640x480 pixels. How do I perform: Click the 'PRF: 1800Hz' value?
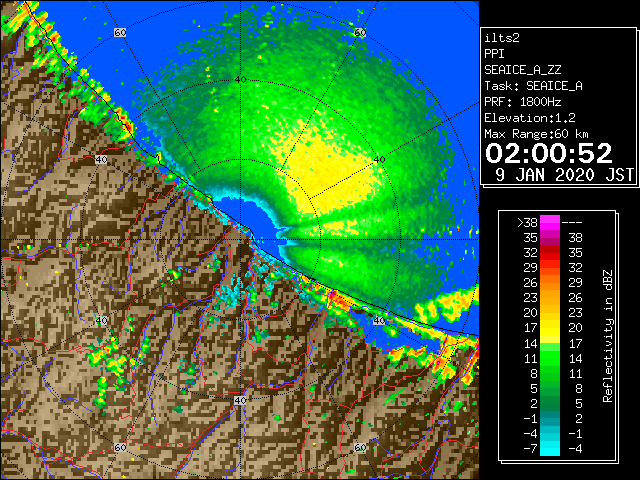523,102
